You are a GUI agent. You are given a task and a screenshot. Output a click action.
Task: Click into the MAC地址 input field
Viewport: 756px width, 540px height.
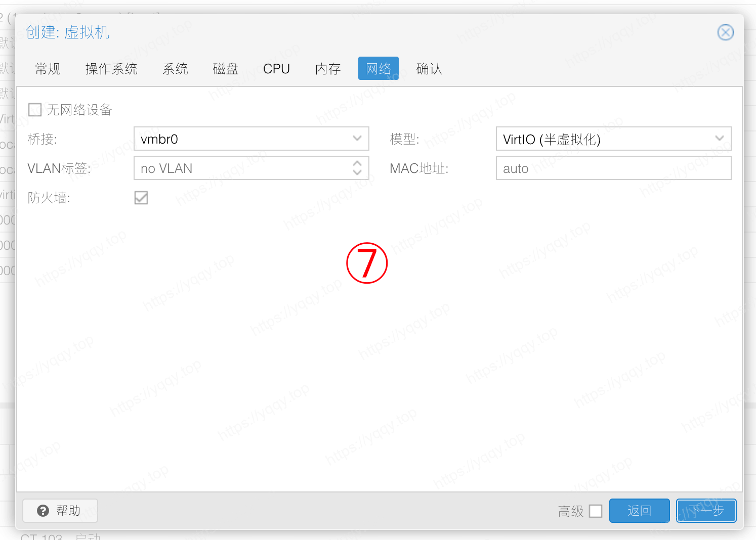click(613, 168)
